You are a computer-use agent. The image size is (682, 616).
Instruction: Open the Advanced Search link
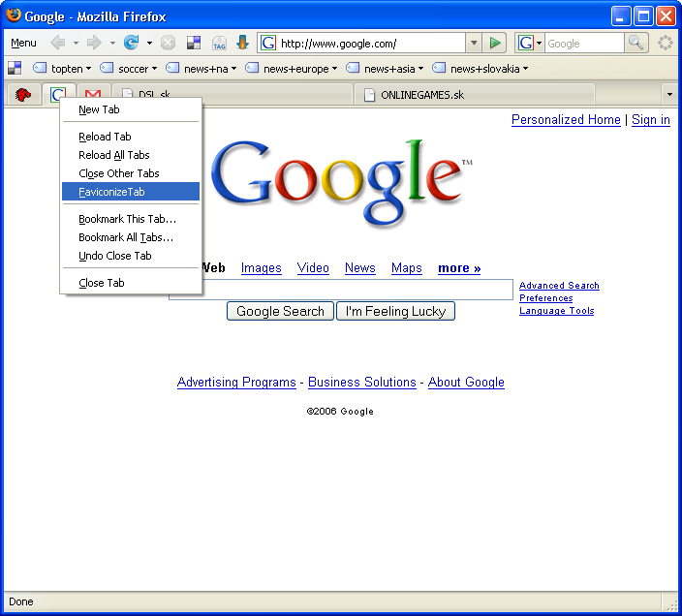tap(559, 286)
